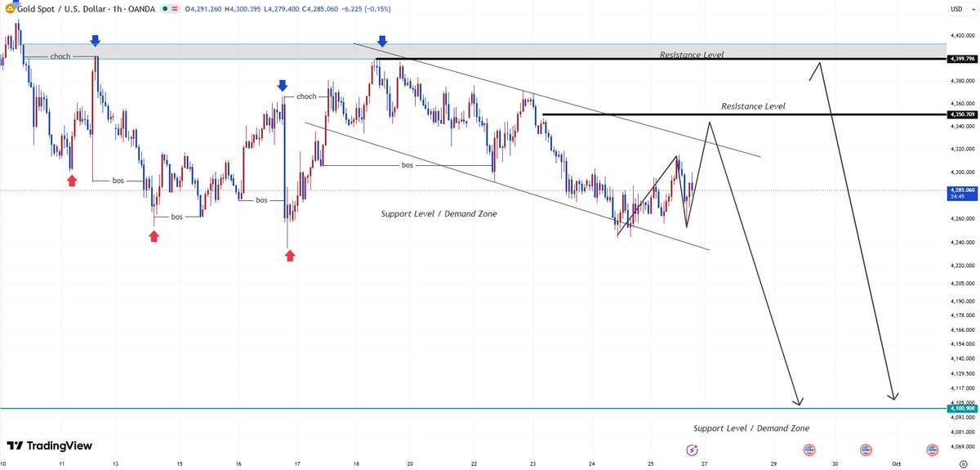Click the 4,069.000 price axis value
Screen dimensions: 980x470
961,447
